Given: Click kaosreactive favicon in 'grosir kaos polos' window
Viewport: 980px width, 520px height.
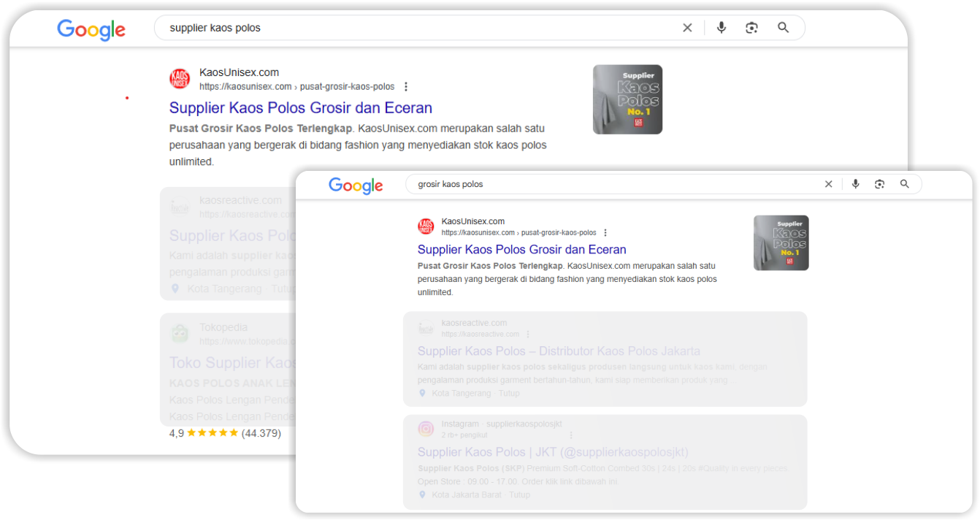Looking at the screenshot, I should (x=426, y=328).
